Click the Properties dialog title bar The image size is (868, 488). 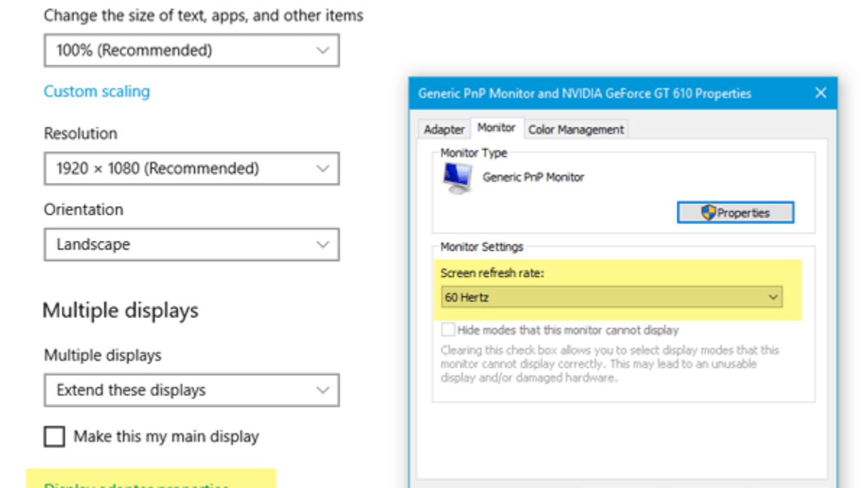point(584,93)
